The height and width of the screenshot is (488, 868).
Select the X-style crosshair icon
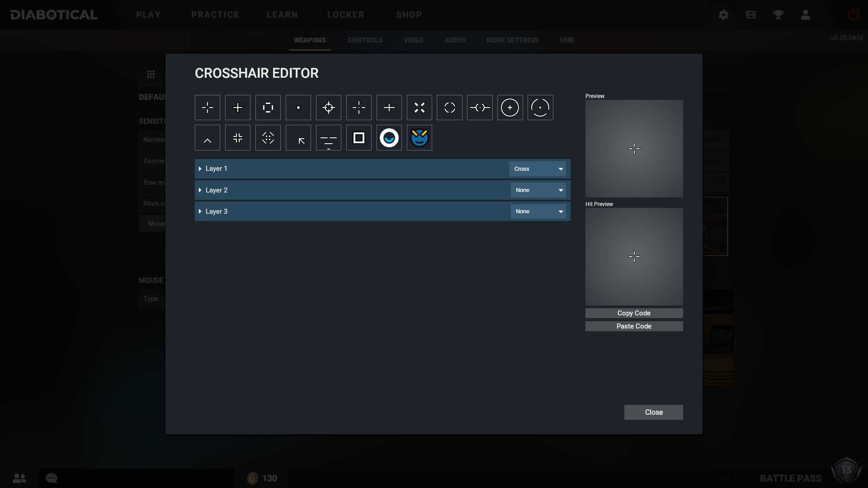(x=419, y=107)
